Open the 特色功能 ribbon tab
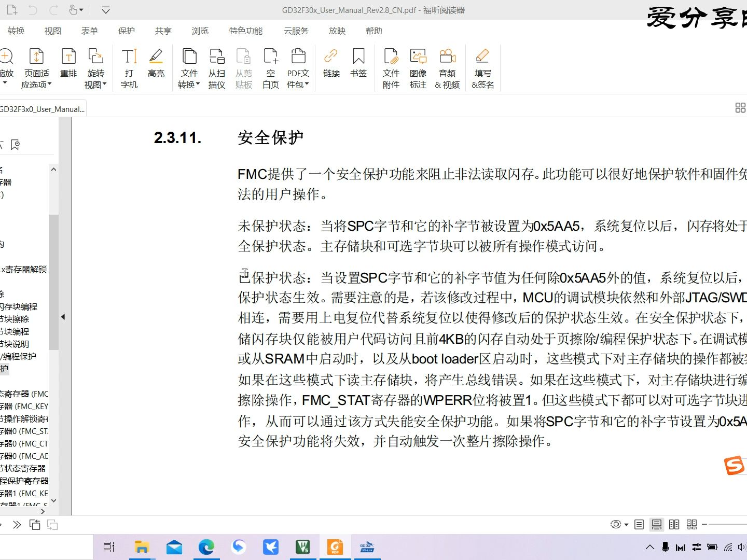Screen dimensions: 747x560 (x=246, y=31)
